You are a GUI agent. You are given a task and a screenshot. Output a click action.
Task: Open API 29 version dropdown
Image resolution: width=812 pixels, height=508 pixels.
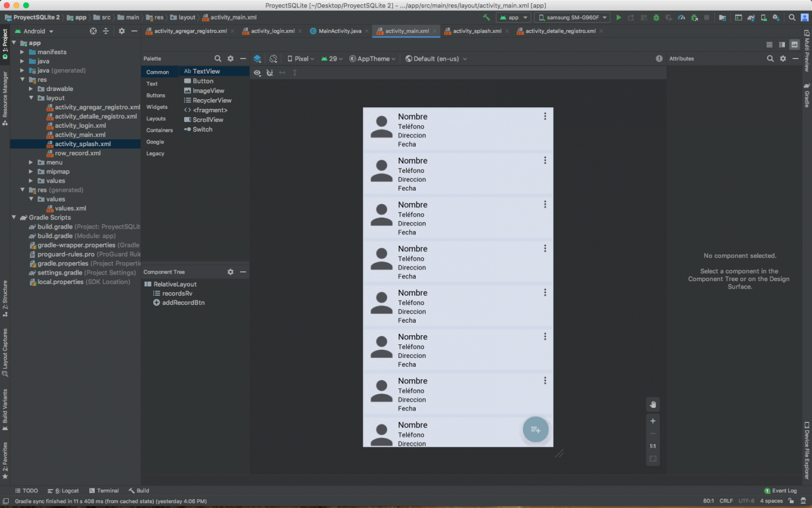click(332, 58)
